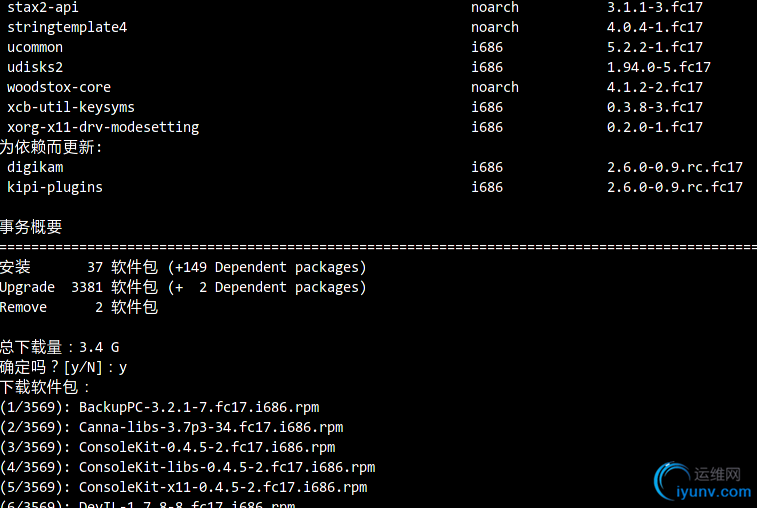Image resolution: width=757 pixels, height=508 pixels.
Task: Click the stax2-api package name
Action: pyautogui.click(x=42, y=7)
